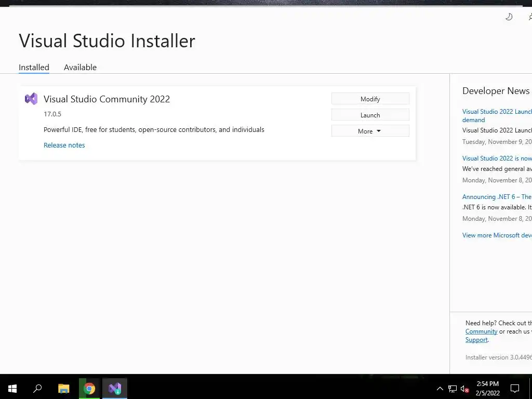Open the Release notes link

click(64, 145)
